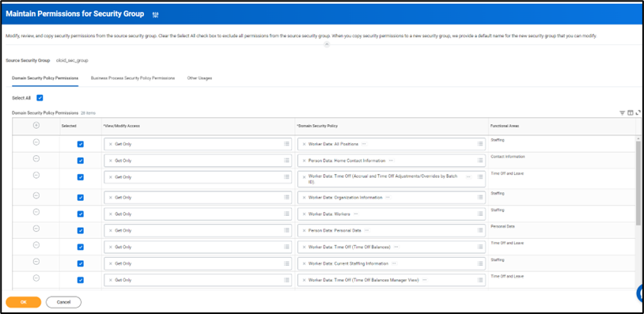
Task: Open related actions for Time Off Balances Manager View
Action: (x=424, y=280)
